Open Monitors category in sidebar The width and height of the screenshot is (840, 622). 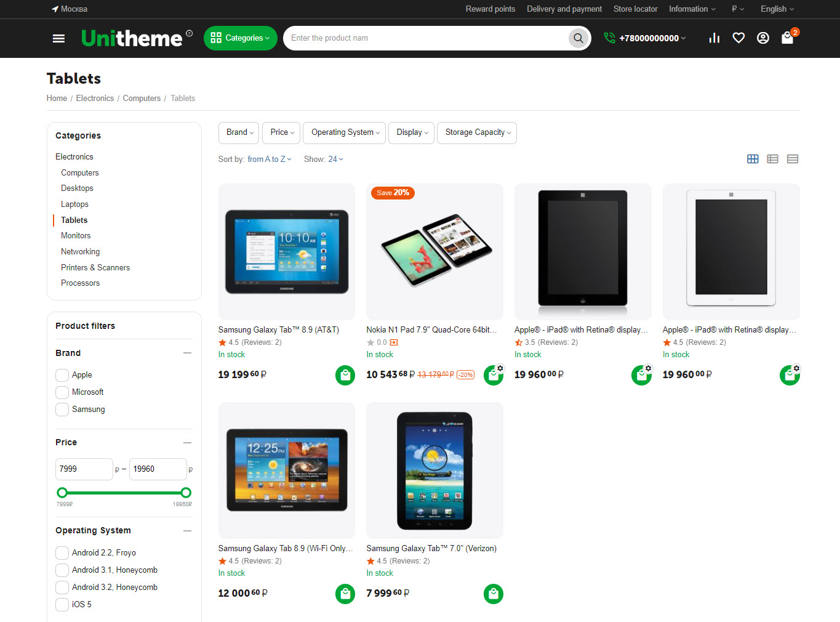point(76,236)
